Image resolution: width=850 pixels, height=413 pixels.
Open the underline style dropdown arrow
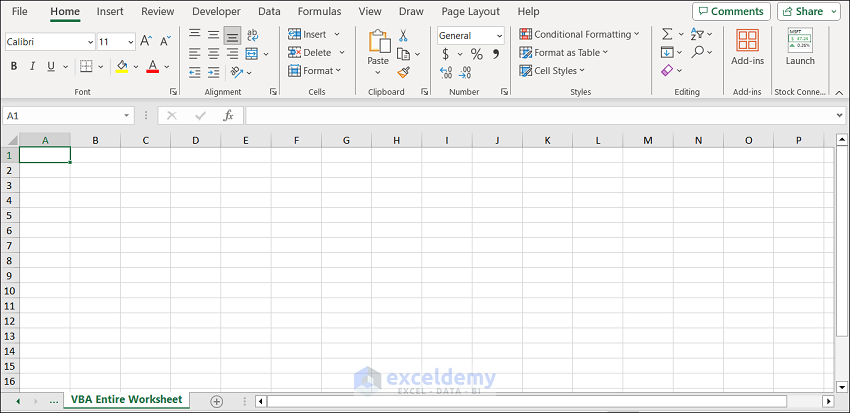(x=65, y=67)
